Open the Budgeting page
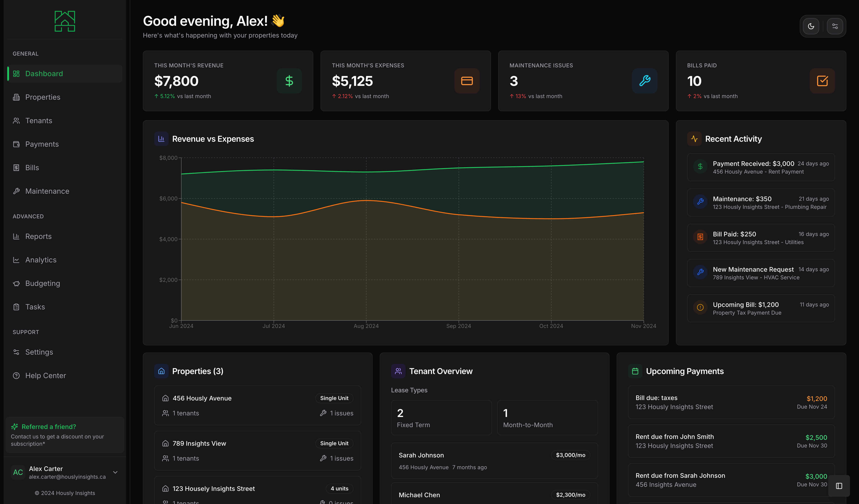 coord(65,283)
